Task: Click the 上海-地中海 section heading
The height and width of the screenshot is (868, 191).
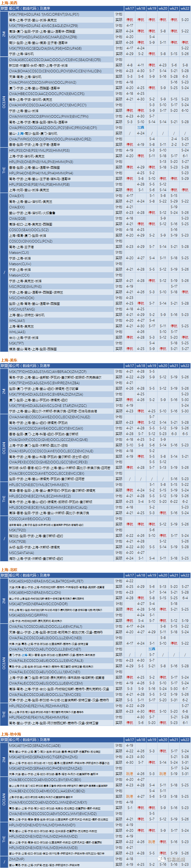Action: (x=11, y=734)
